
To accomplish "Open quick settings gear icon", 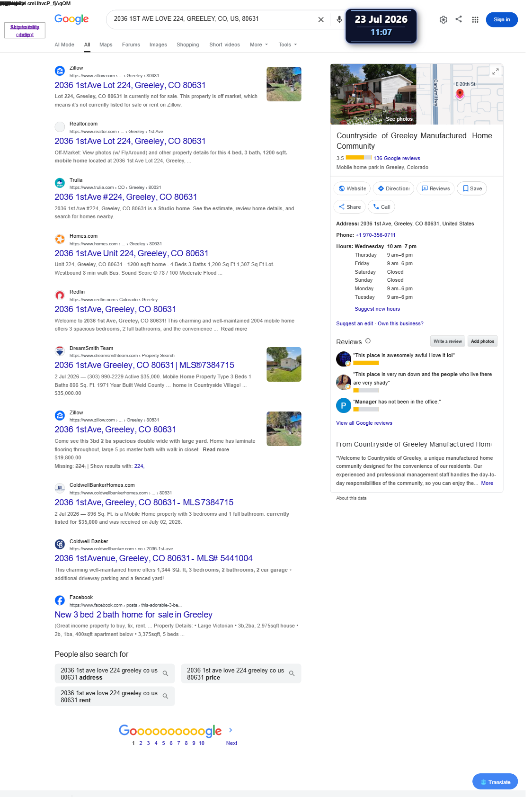I will [x=443, y=19].
